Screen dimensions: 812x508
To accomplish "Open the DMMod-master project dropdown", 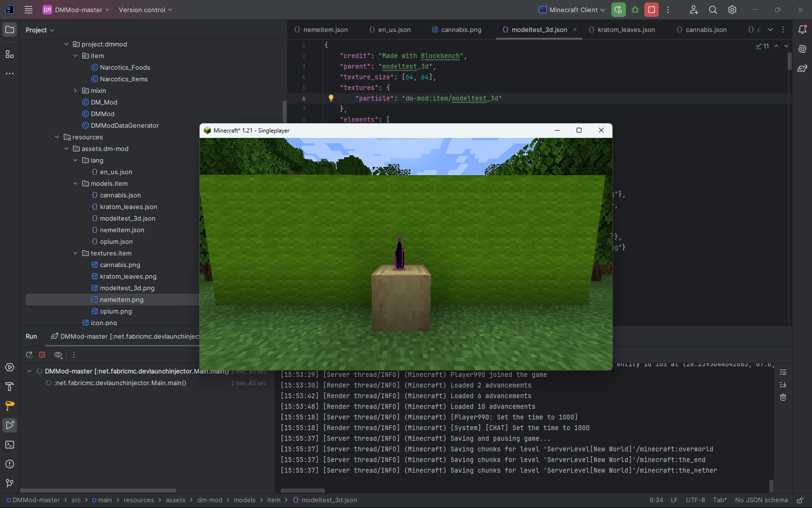I will click(x=76, y=10).
